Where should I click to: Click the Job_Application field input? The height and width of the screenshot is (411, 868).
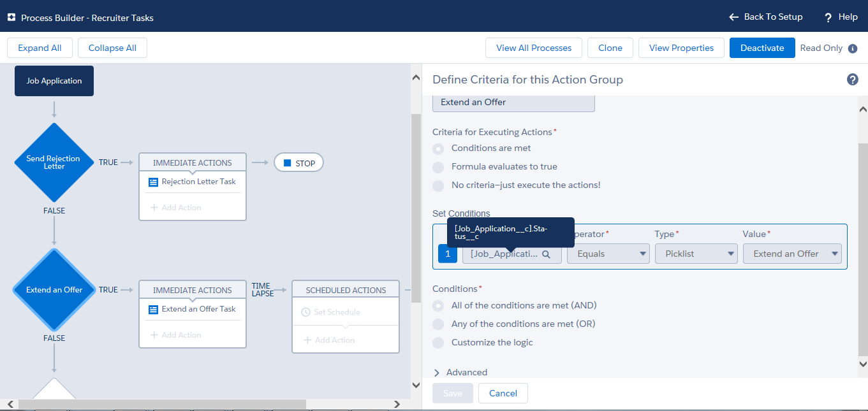(512, 254)
